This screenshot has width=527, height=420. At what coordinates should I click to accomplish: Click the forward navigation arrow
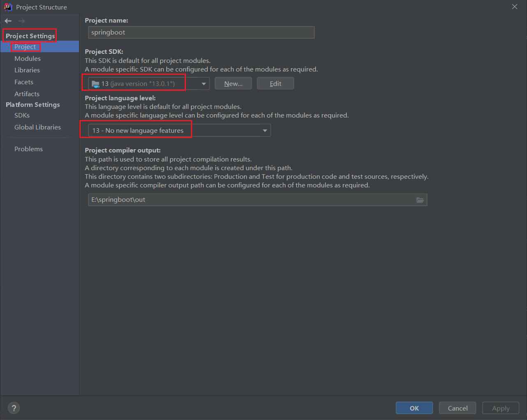click(x=21, y=21)
